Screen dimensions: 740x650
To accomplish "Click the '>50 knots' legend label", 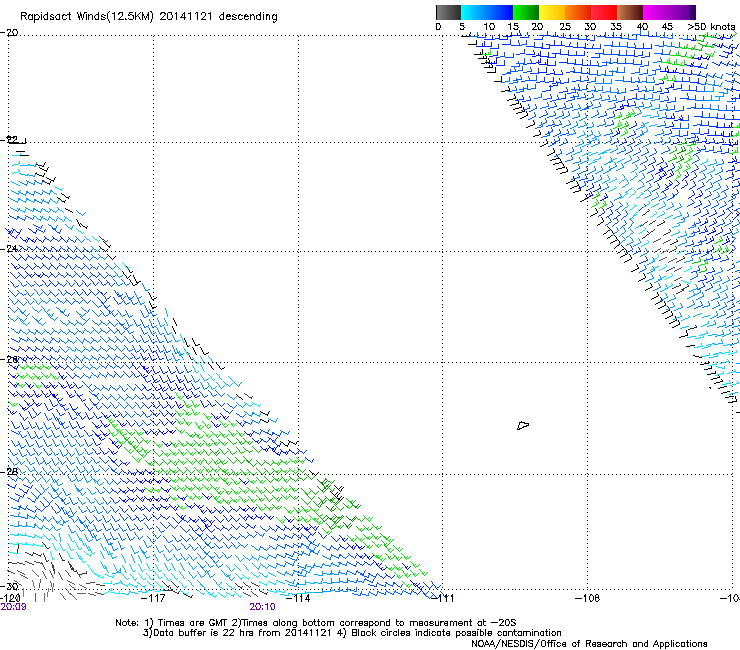I will click(x=711, y=27).
